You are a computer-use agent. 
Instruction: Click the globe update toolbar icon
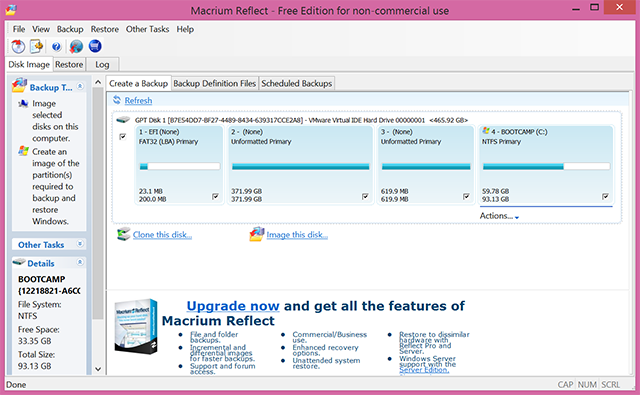76,47
